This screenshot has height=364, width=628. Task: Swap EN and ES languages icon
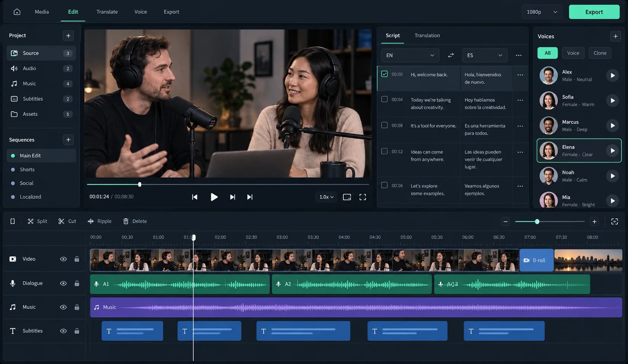click(x=451, y=55)
